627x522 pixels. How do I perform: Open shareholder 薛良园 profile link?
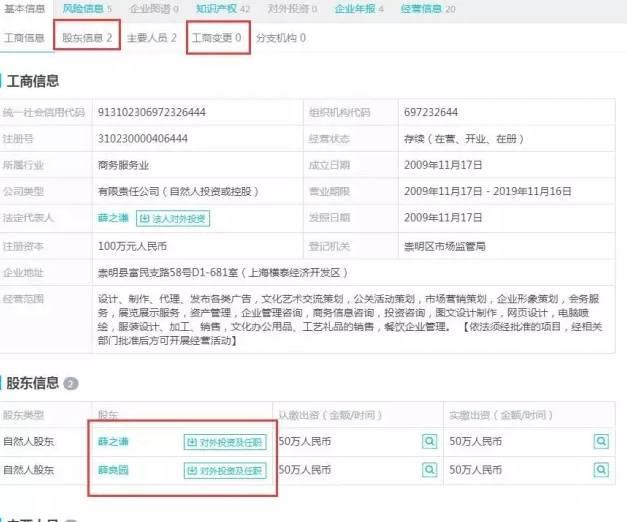(x=113, y=470)
